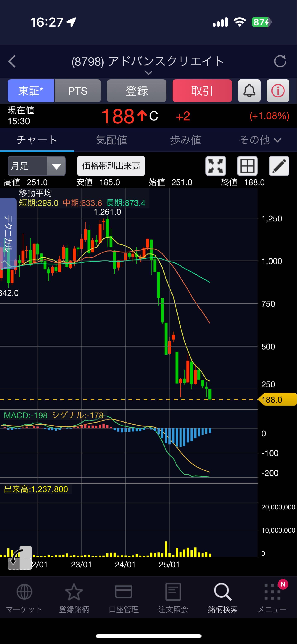Expand the その他 menu
Viewport: 297px width, 644px height.
tap(260, 140)
